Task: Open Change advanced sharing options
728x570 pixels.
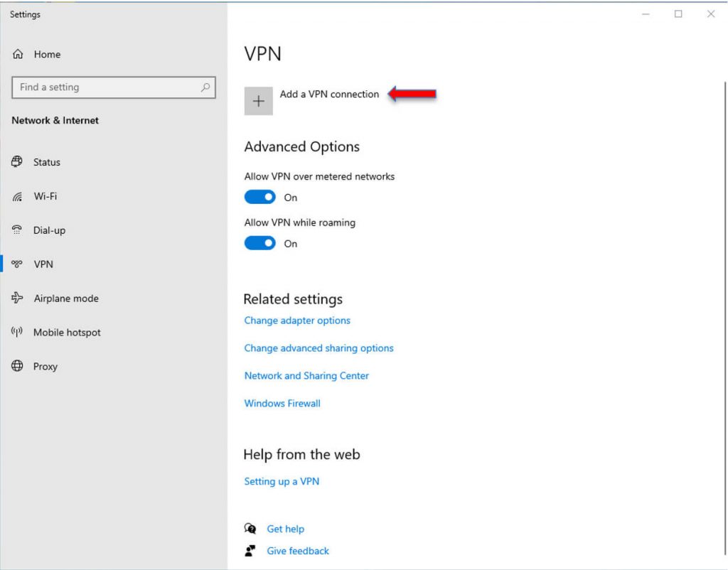Action: pyautogui.click(x=318, y=348)
